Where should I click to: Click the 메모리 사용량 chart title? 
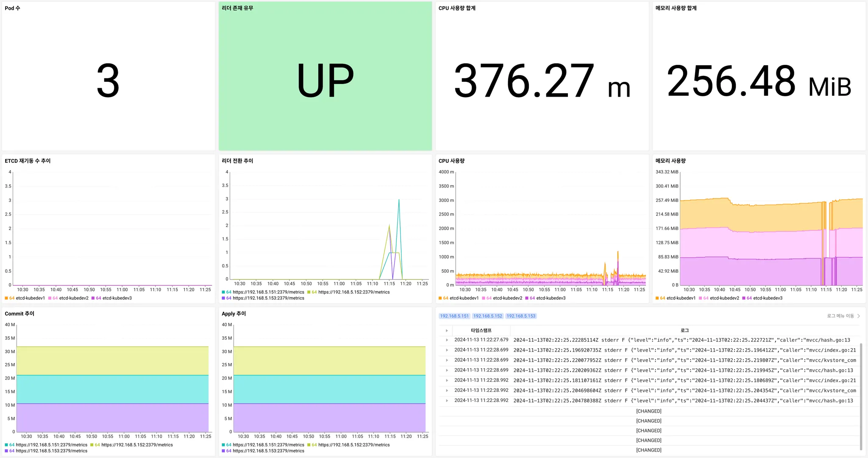670,161
